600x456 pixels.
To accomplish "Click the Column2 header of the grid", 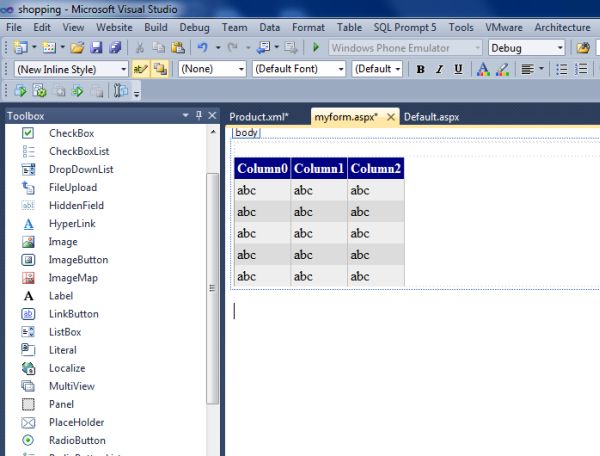I will click(x=376, y=168).
